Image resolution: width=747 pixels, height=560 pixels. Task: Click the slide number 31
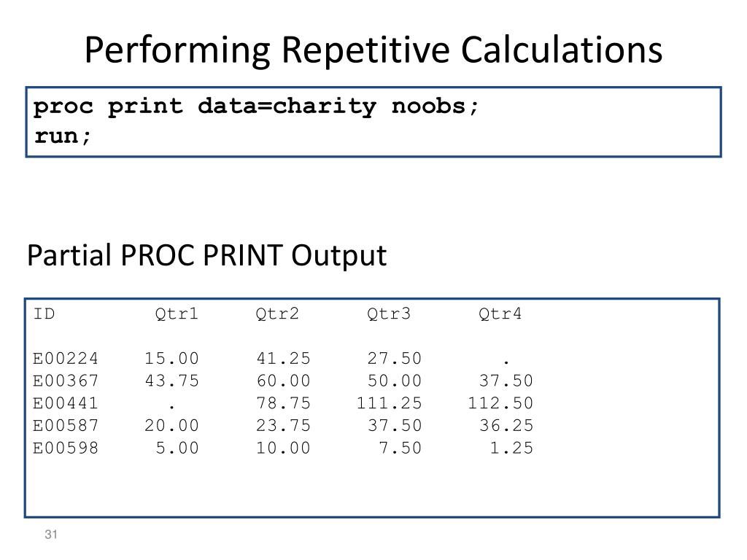pos(51,534)
